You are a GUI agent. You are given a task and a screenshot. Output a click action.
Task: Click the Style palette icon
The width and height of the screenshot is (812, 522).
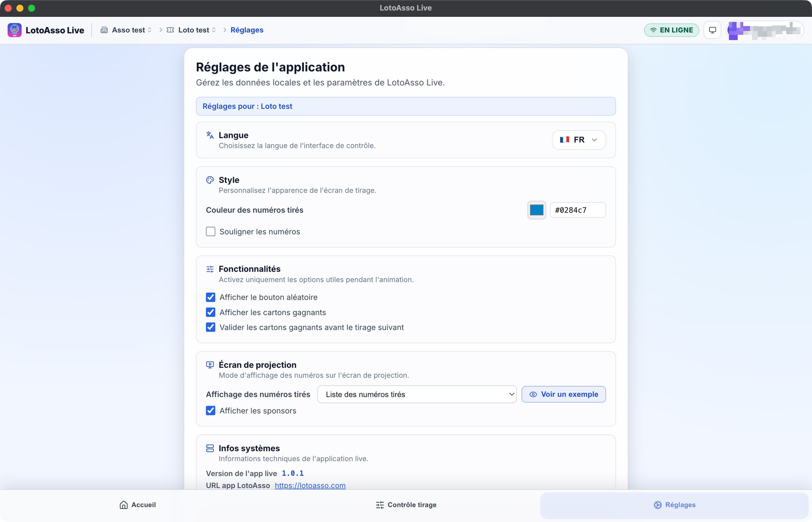(x=210, y=180)
